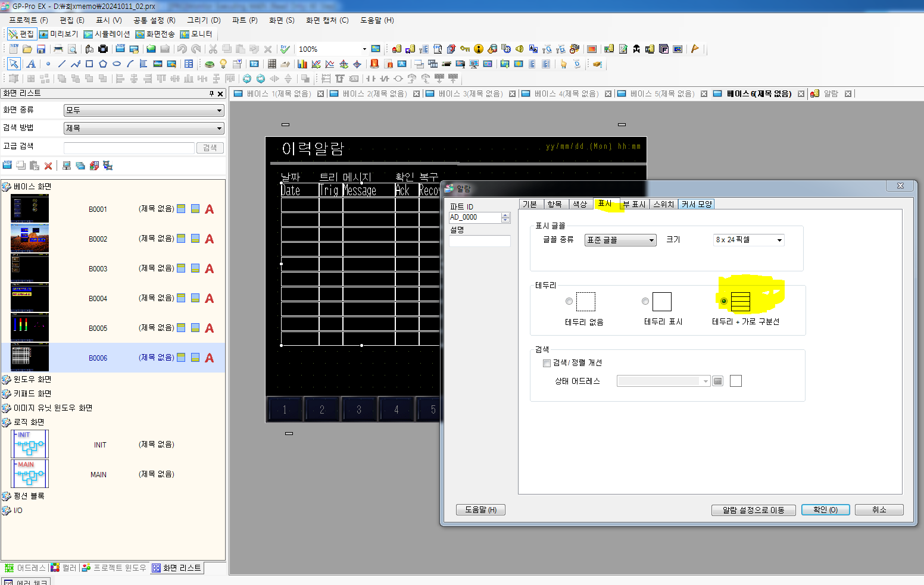Click the Open folder toolbar icon
924x585 pixels.
click(x=27, y=49)
